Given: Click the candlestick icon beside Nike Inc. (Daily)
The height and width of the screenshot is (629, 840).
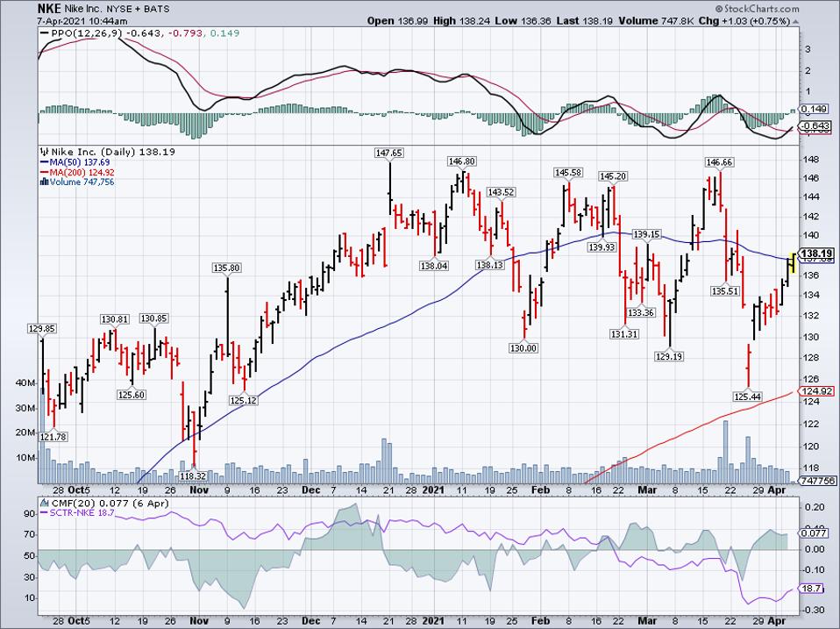Looking at the screenshot, I should pos(45,152).
